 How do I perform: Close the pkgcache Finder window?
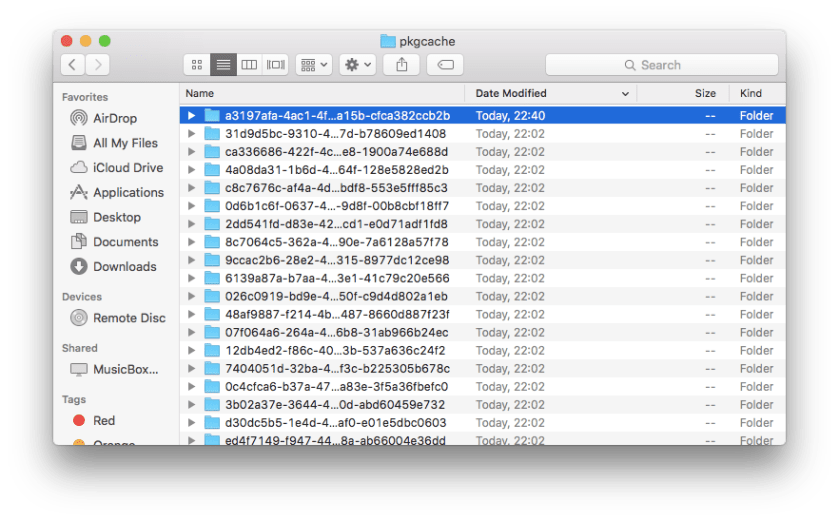67,41
